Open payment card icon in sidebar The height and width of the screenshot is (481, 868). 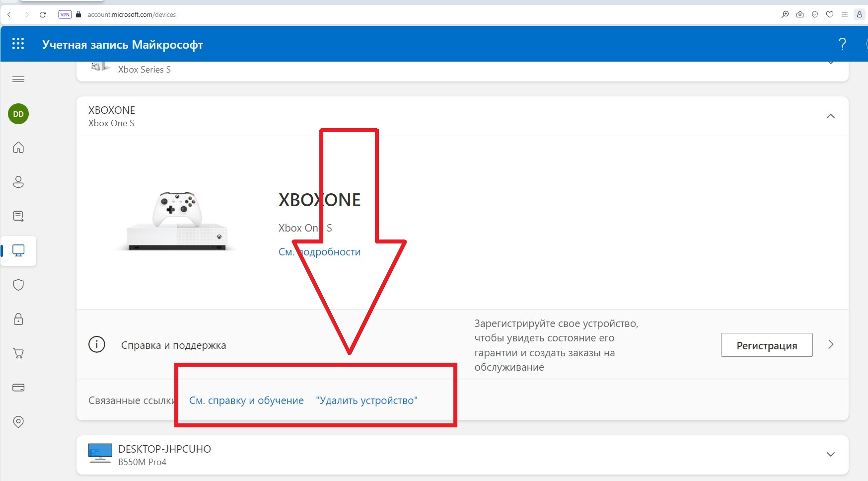click(18, 388)
